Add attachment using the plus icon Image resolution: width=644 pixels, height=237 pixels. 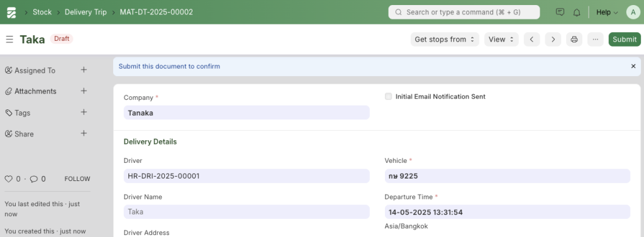(84, 91)
